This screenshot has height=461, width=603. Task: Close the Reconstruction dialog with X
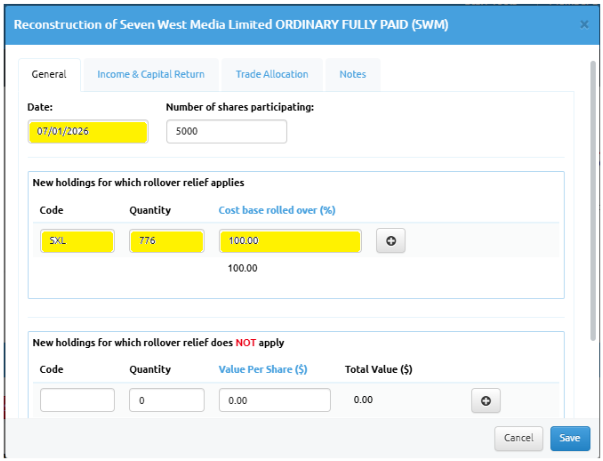(x=584, y=23)
